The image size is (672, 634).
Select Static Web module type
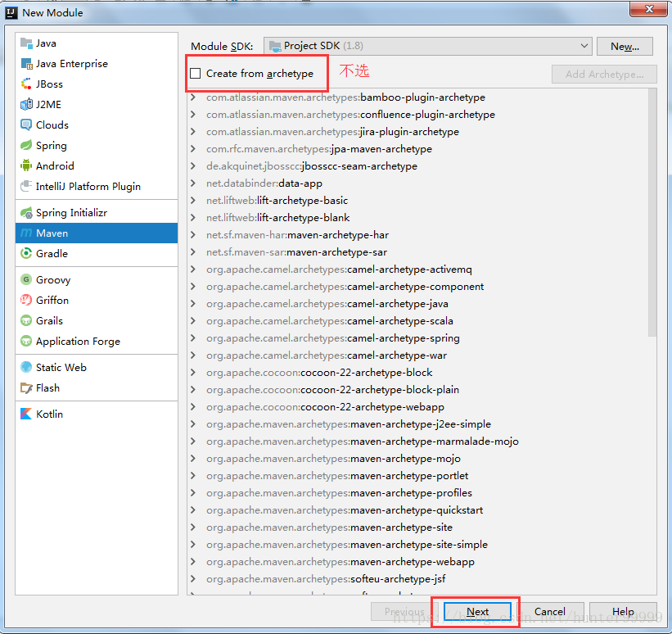(97, 368)
